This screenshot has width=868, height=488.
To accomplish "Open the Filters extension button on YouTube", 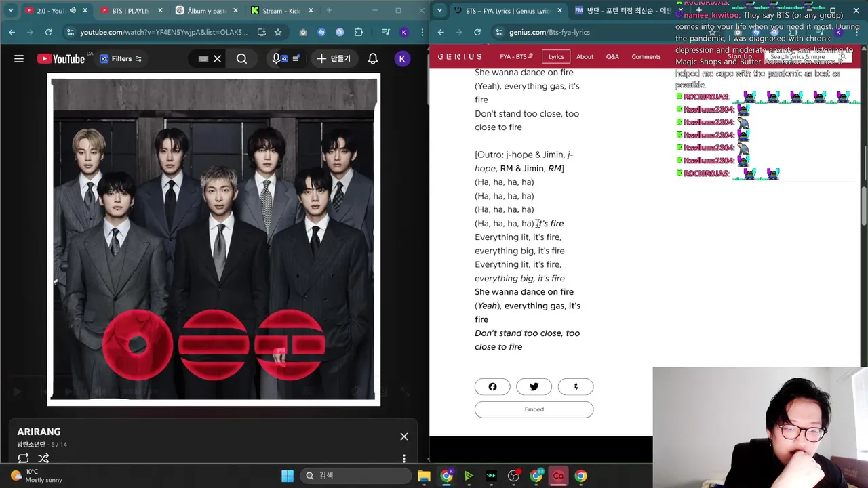I will pos(121,59).
